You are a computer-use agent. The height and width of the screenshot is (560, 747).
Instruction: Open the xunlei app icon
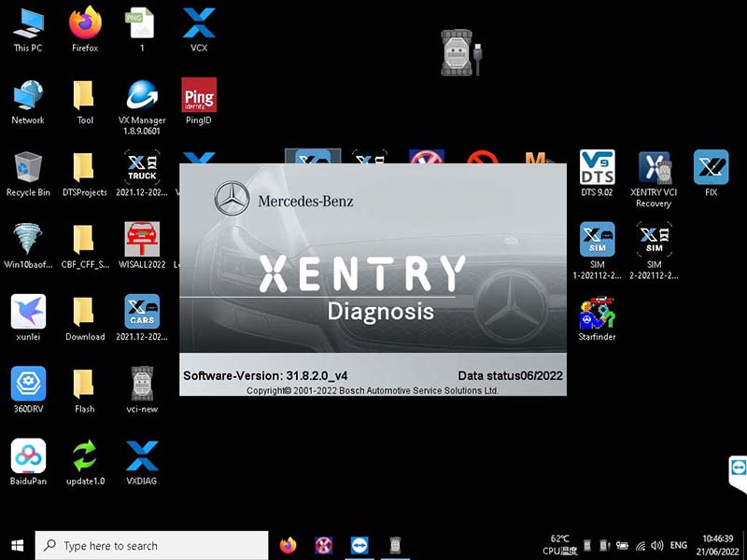(x=28, y=317)
